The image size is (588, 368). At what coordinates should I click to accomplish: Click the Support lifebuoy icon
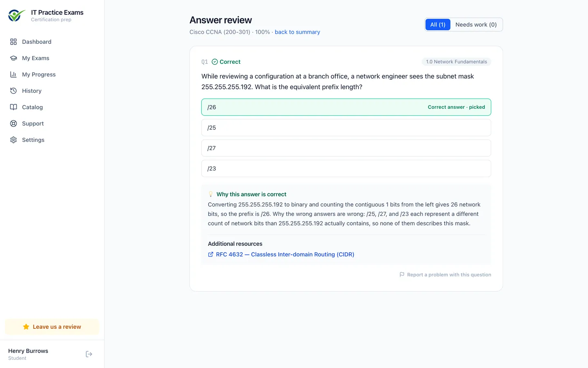13,123
